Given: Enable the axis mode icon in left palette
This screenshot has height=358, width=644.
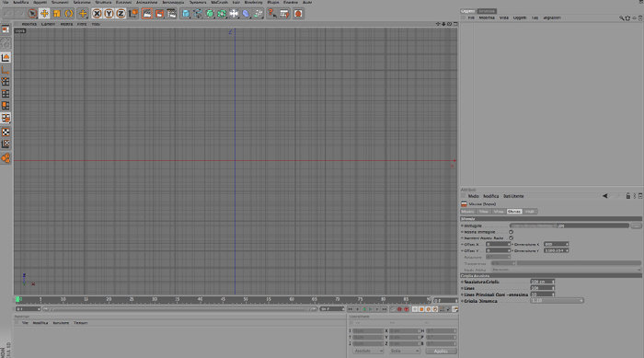Looking at the screenshot, I should click(6, 70).
